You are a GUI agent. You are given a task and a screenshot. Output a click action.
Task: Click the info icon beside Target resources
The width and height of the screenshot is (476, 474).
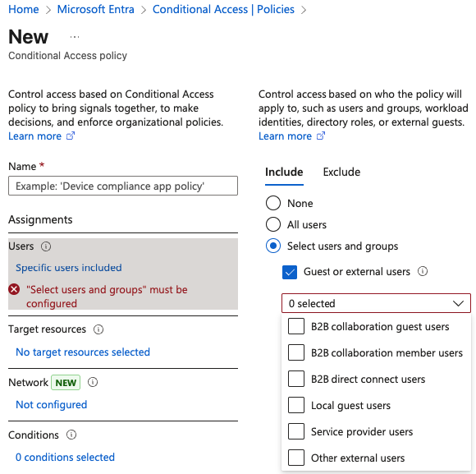point(98,329)
